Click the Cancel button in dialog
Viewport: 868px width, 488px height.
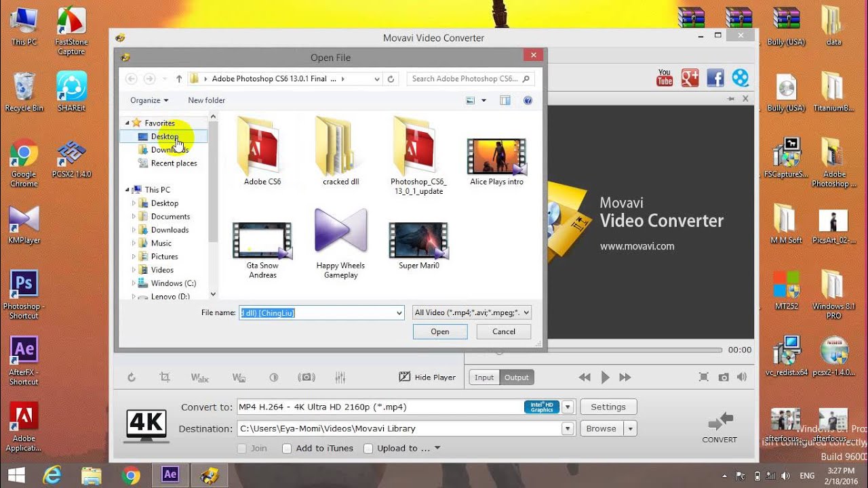[x=504, y=331]
